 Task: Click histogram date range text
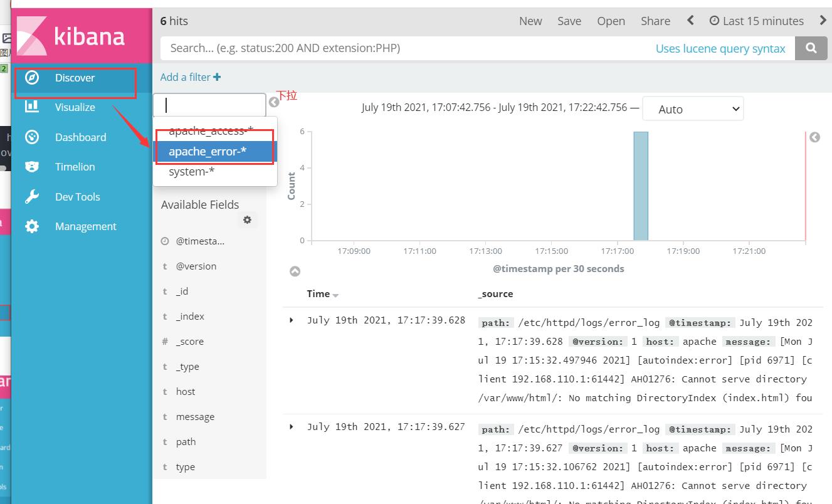click(495, 107)
